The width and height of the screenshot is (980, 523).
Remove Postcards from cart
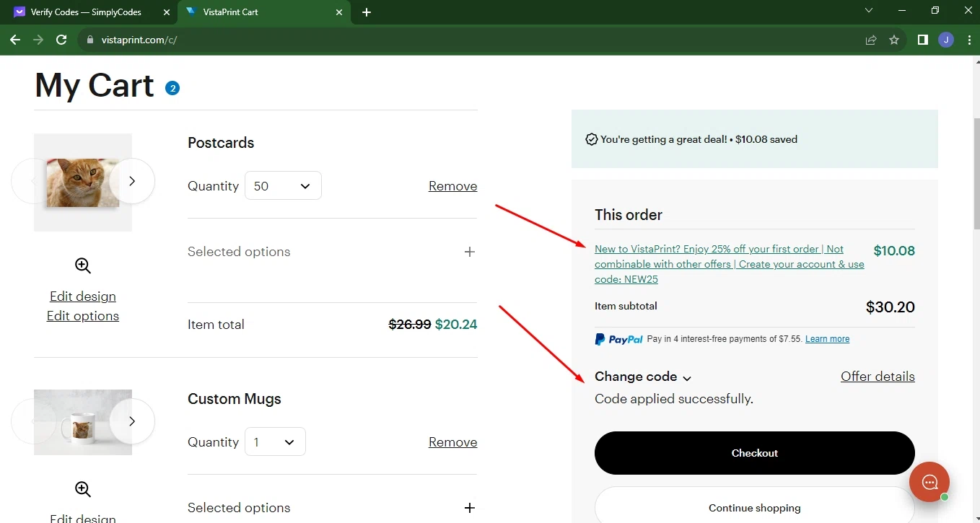pos(452,186)
